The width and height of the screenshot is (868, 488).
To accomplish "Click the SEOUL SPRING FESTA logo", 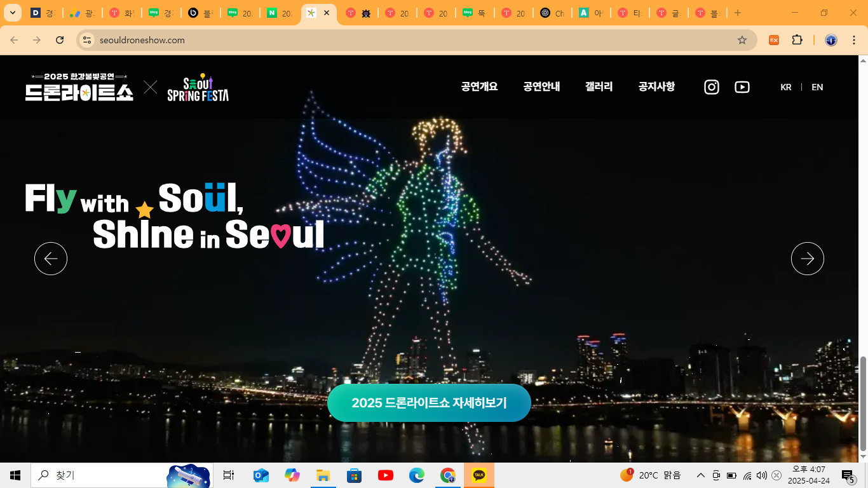I will [197, 87].
